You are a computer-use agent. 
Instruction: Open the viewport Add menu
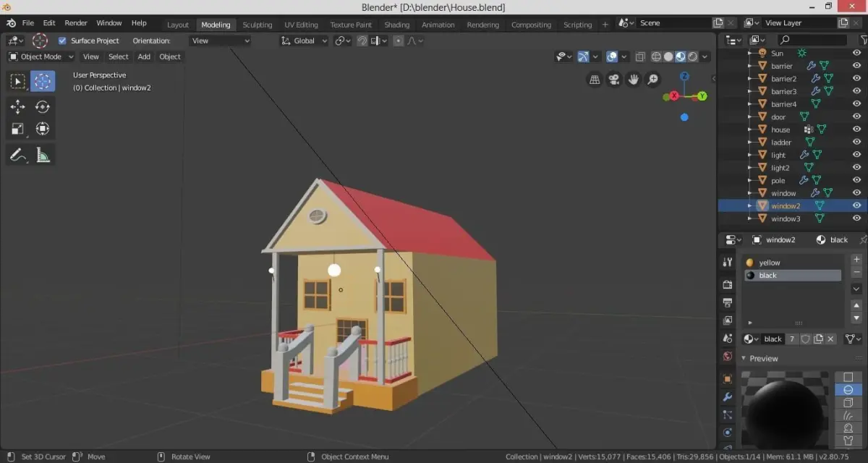coord(144,56)
